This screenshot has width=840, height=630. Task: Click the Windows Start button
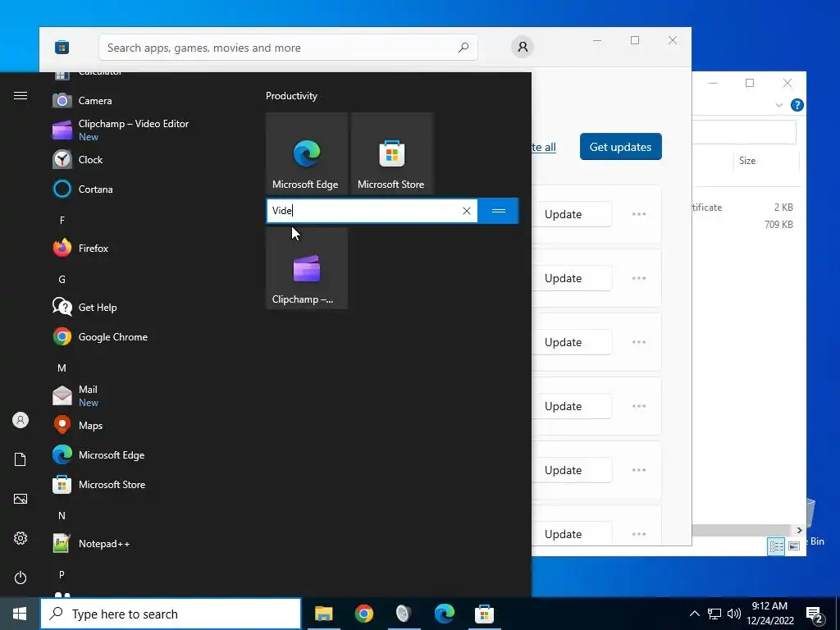pyautogui.click(x=20, y=614)
